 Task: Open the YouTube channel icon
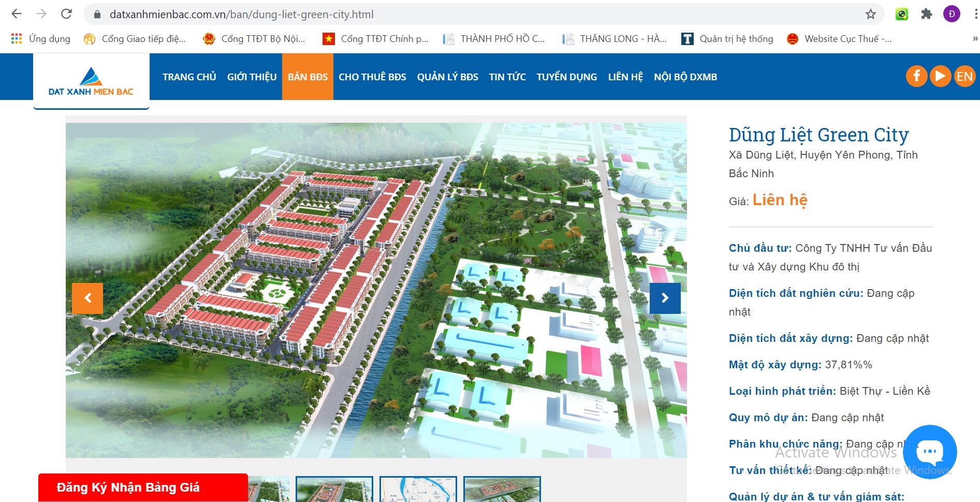[941, 76]
